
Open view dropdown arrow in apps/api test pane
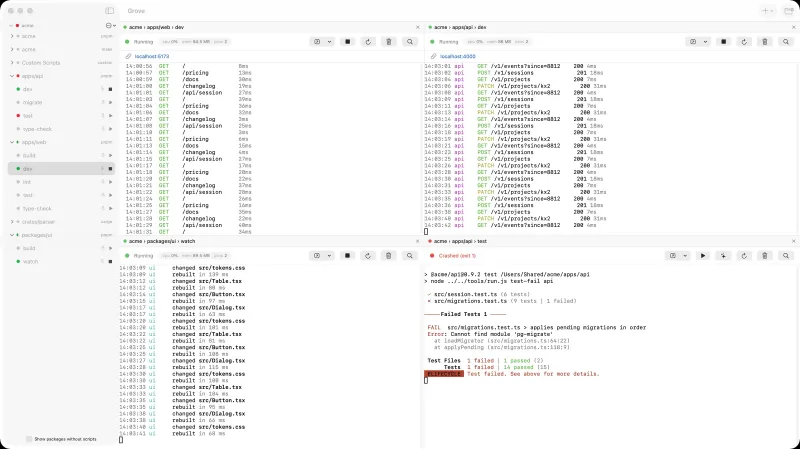coord(685,256)
